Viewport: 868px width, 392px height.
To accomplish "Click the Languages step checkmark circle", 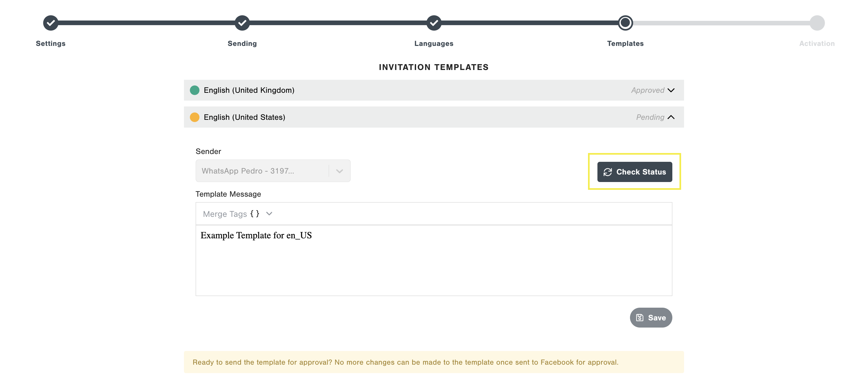I will (x=434, y=23).
